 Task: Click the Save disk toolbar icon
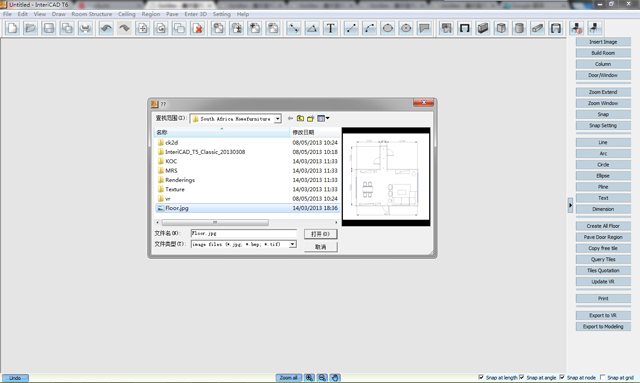[49, 28]
